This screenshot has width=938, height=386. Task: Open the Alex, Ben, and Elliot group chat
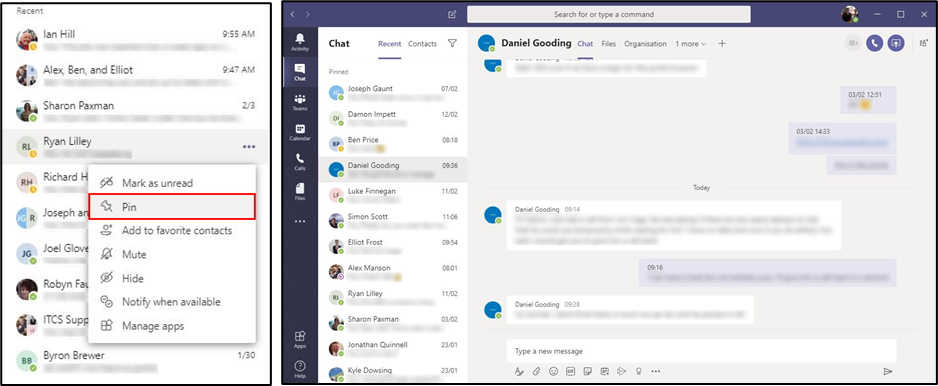[x=136, y=75]
